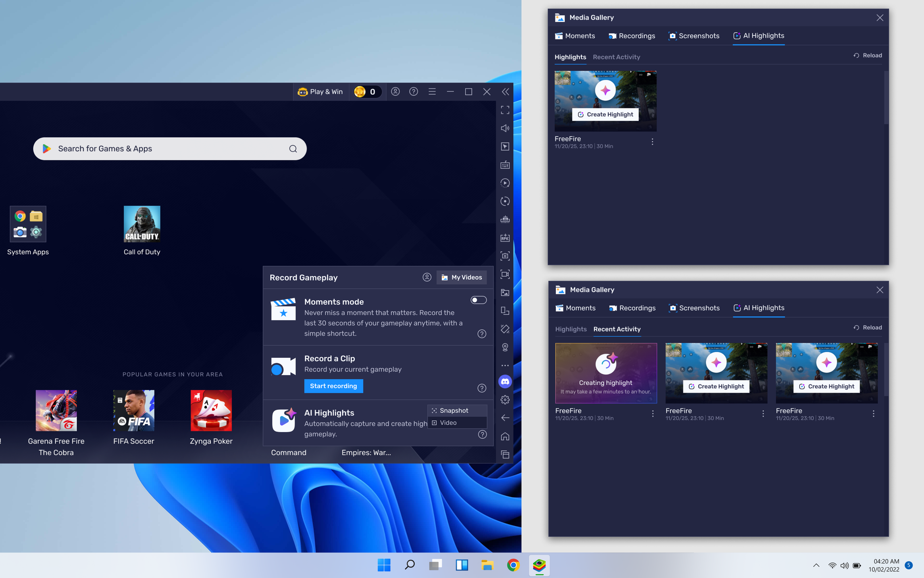Click the volume speaker icon in BlueStacks sidebar
This screenshot has height=578, width=924.
(505, 128)
